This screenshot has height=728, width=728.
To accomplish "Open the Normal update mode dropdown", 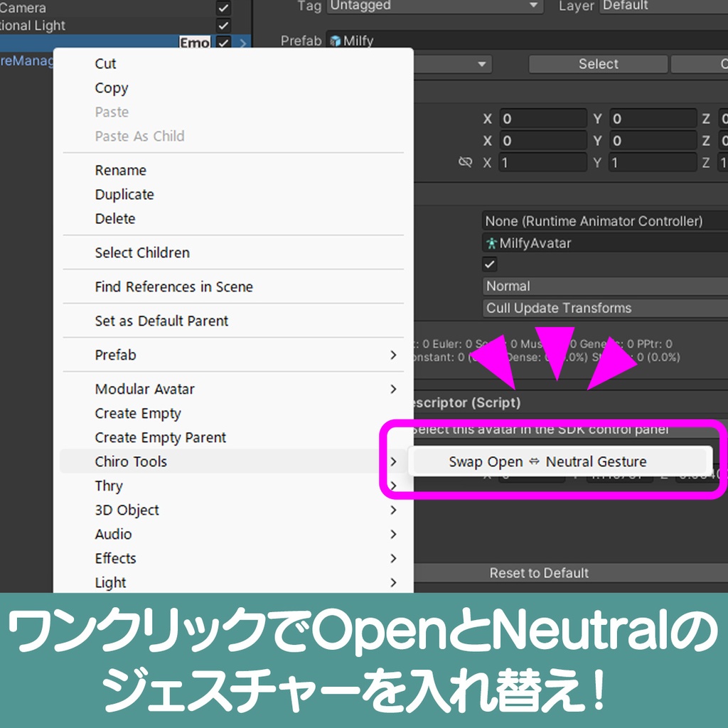I will point(604,286).
